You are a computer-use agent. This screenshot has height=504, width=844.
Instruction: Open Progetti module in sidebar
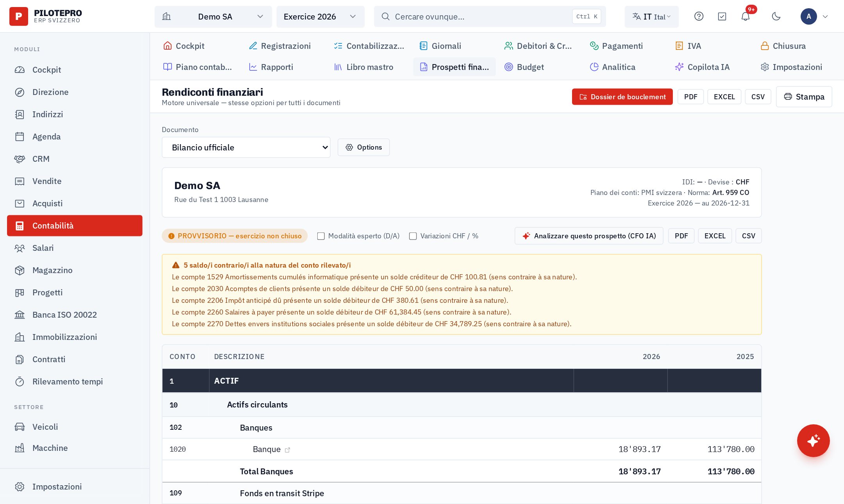(75, 293)
